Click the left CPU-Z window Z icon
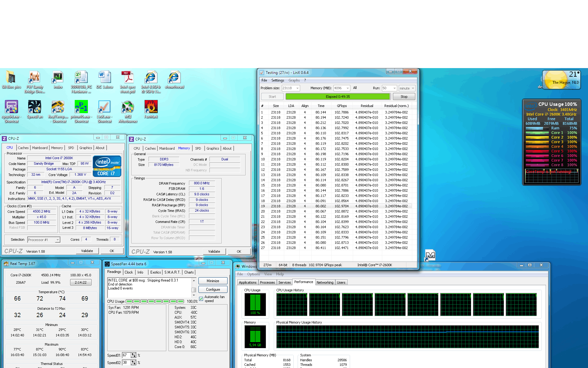Screen dimensions: 588x368 click(x=4, y=139)
